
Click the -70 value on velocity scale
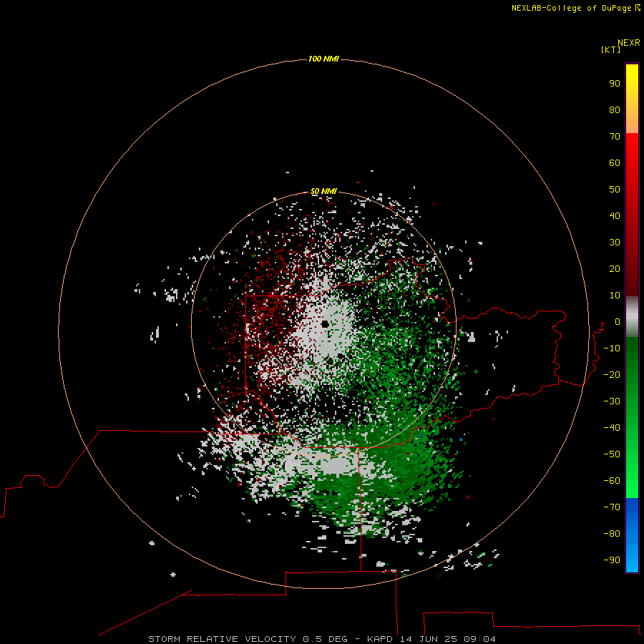612,507
